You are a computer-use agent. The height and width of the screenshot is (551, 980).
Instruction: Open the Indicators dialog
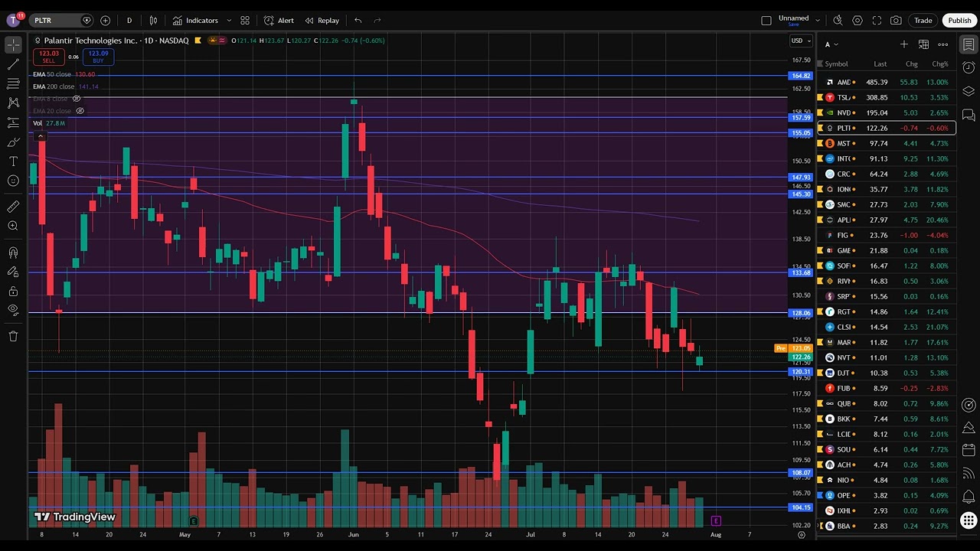pyautogui.click(x=195, y=21)
